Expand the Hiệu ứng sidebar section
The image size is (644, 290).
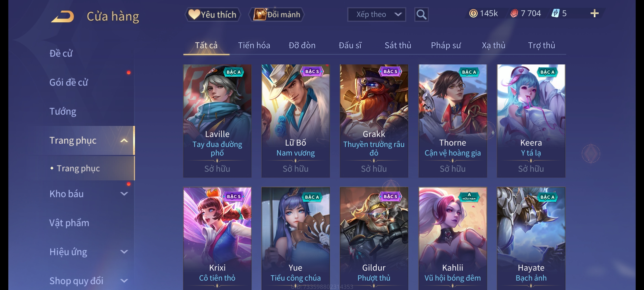tap(124, 252)
